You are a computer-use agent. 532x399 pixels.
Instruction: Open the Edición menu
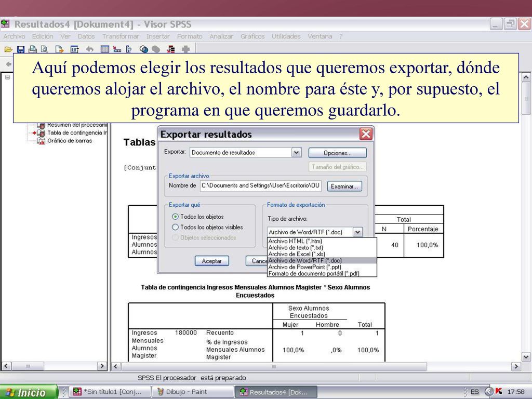pyautogui.click(x=43, y=36)
